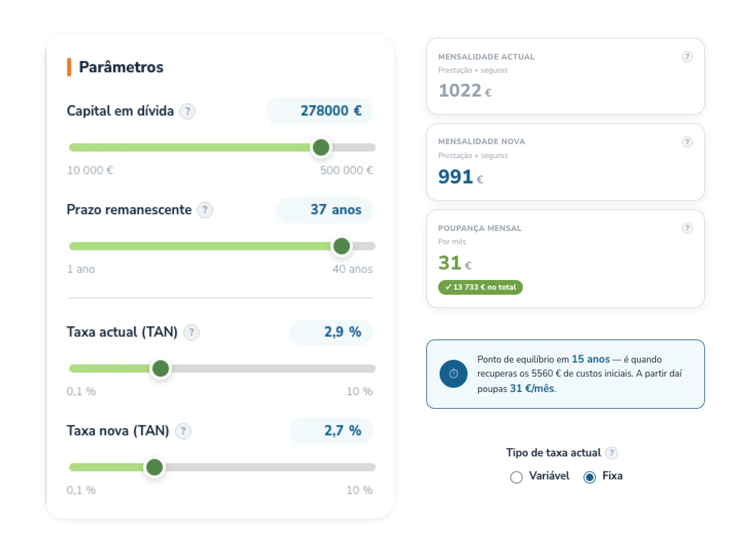
Task: Edit the 2,7 % new rate field
Action: (331, 431)
